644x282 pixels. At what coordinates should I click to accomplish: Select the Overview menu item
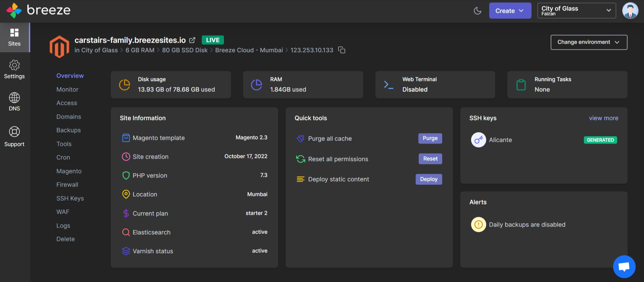(70, 76)
